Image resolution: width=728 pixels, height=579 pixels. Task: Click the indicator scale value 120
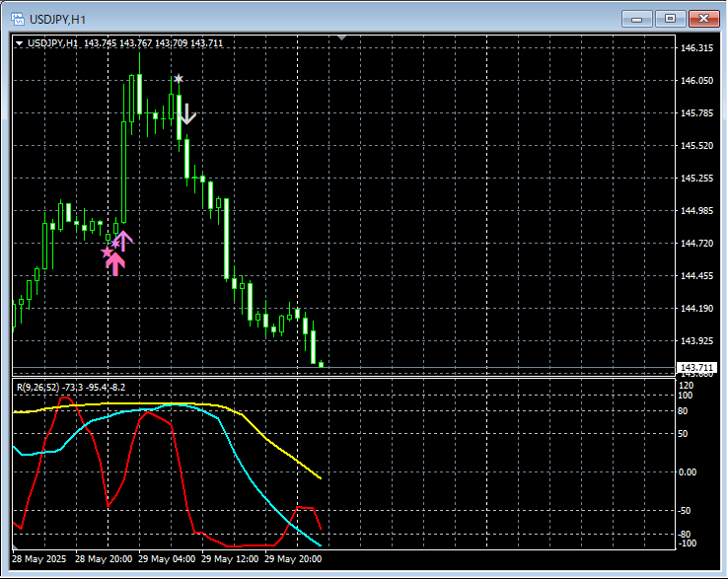(686, 386)
